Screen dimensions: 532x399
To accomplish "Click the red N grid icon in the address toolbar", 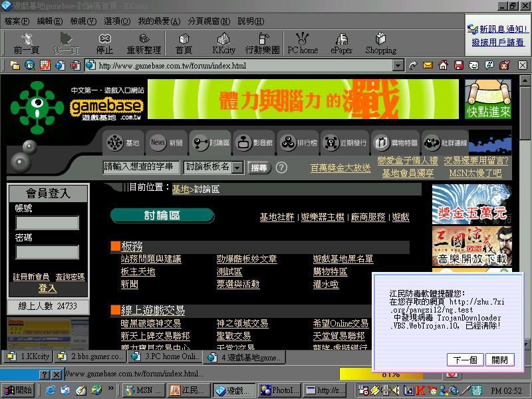I will 45,65.
